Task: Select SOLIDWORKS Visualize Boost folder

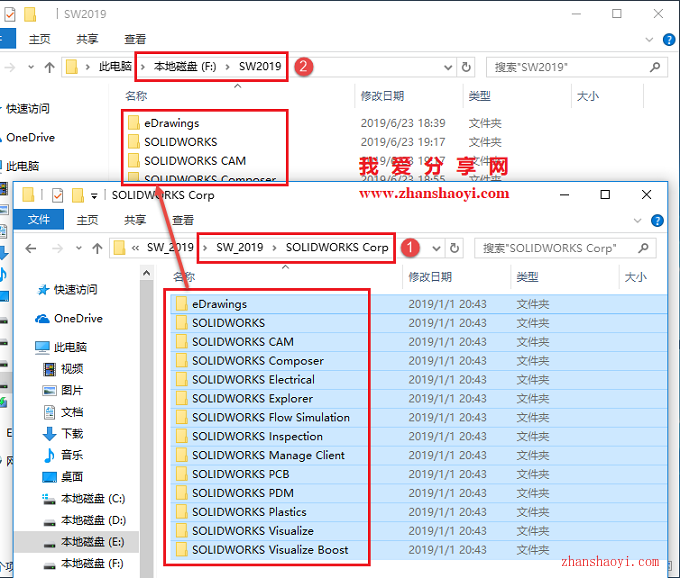Action: pyautogui.click(x=270, y=550)
